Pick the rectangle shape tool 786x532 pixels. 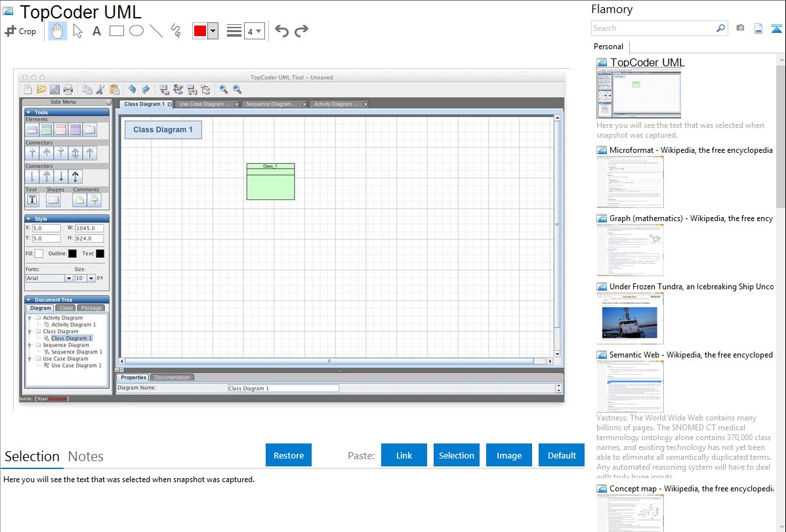coord(116,31)
